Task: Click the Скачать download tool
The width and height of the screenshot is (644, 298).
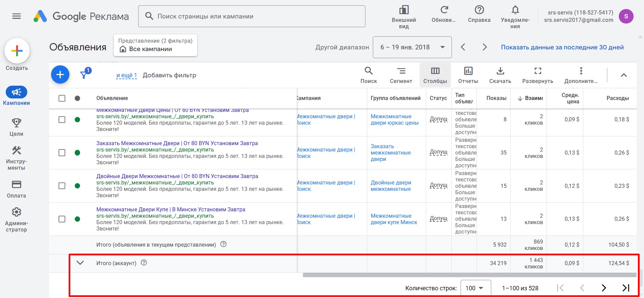Action: 500,75
